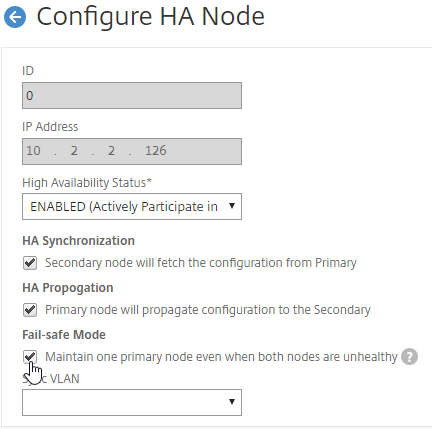432x429 pixels.
Task: Click the blue back arrow icon
Action: [x=15, y=17]
